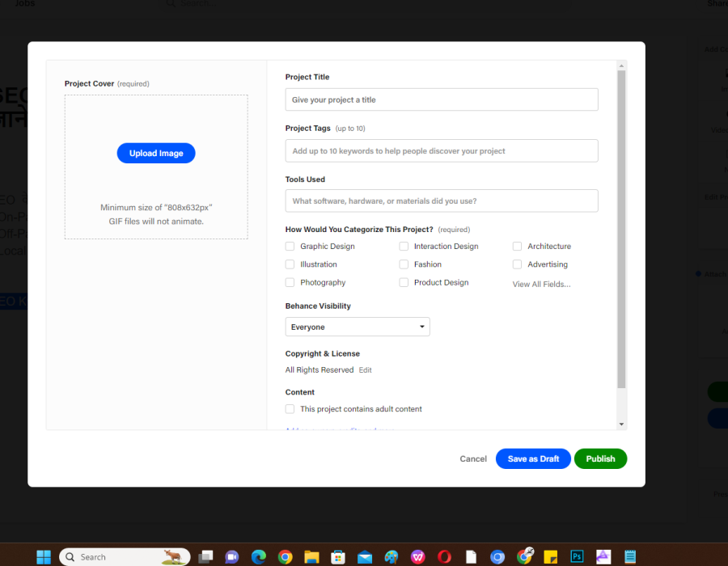Open Opera browser from taskbar
Image resolution: width=728 pixels, height=566 pixels.
444,556
